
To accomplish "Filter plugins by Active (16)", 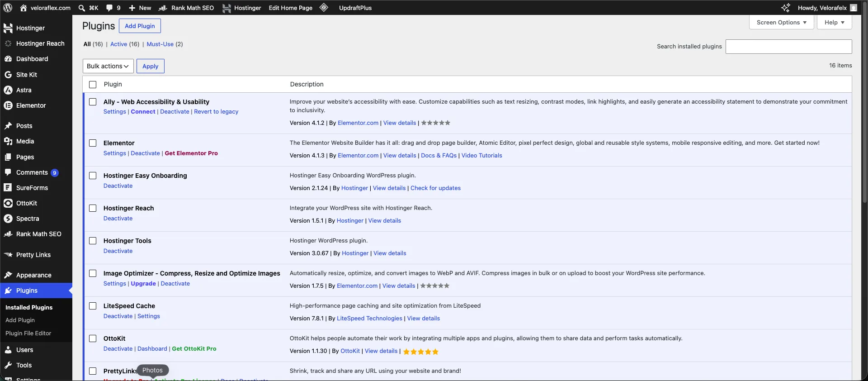I will pos(125,44).
